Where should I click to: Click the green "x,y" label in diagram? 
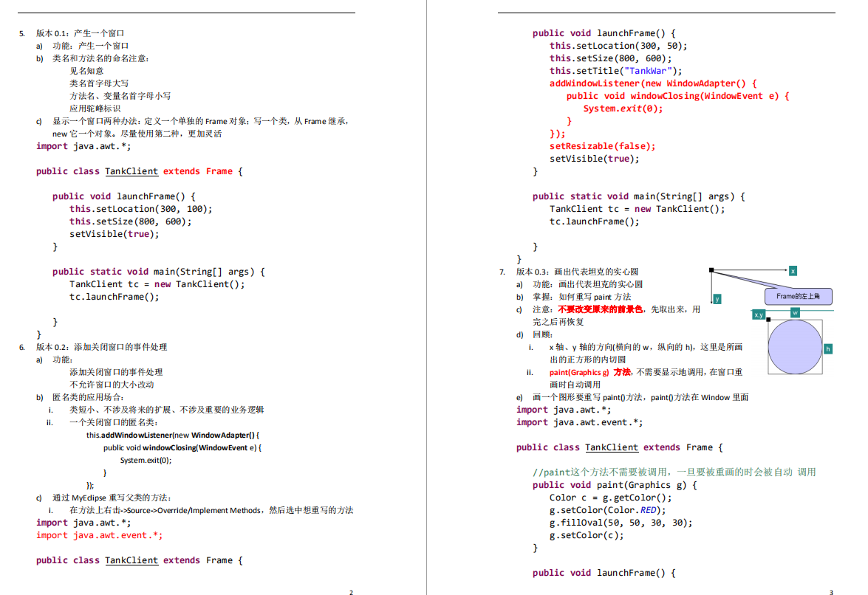(759, 314)
